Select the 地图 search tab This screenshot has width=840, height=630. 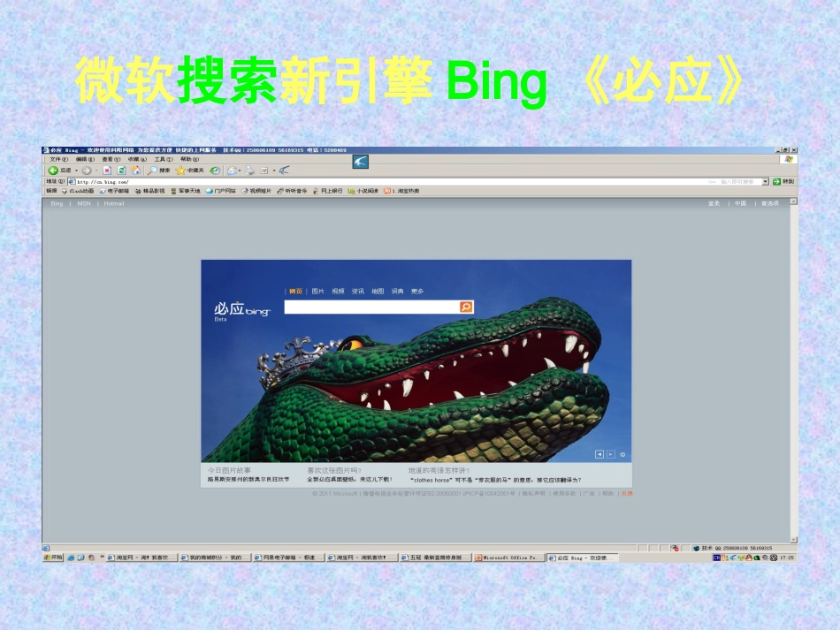tap(378, 292)
